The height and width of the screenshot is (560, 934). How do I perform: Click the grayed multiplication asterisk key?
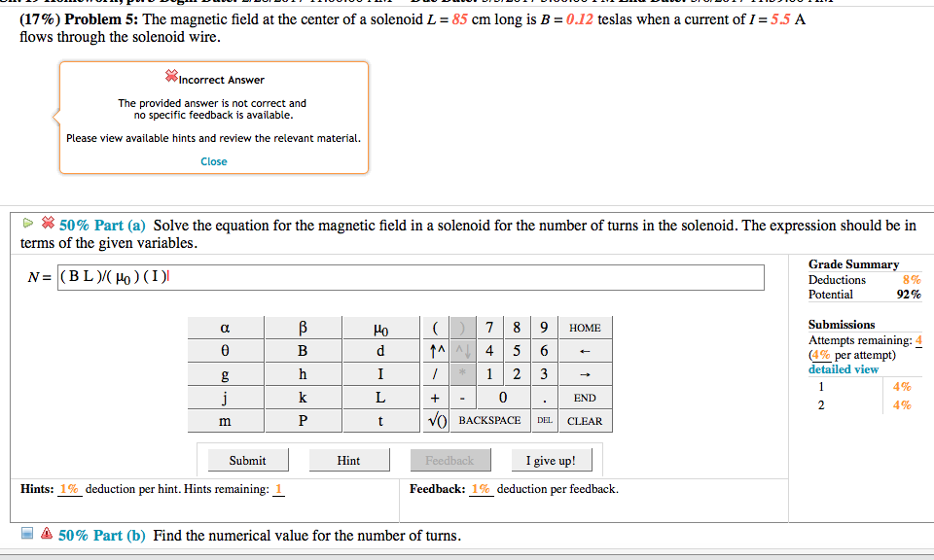click(462, 374)
